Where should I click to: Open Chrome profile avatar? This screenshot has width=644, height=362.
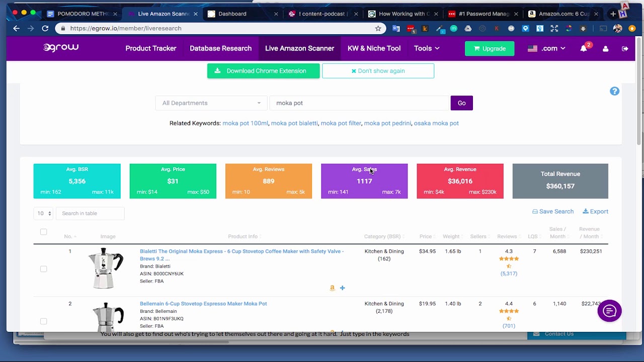(618, 29)
